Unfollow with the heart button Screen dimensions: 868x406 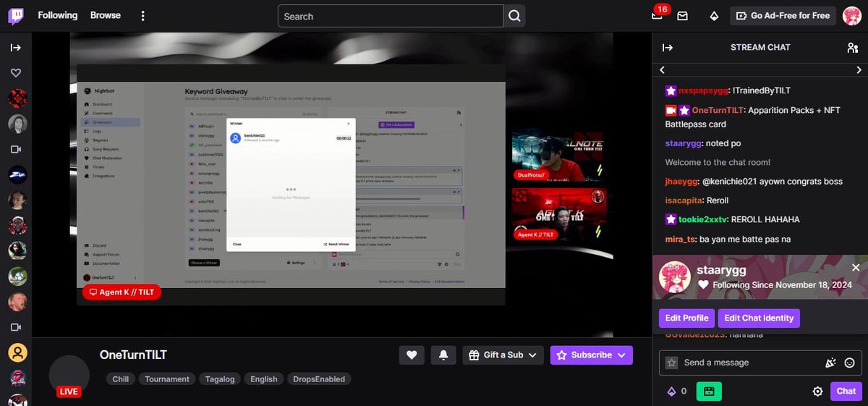[x=412, y=355]
